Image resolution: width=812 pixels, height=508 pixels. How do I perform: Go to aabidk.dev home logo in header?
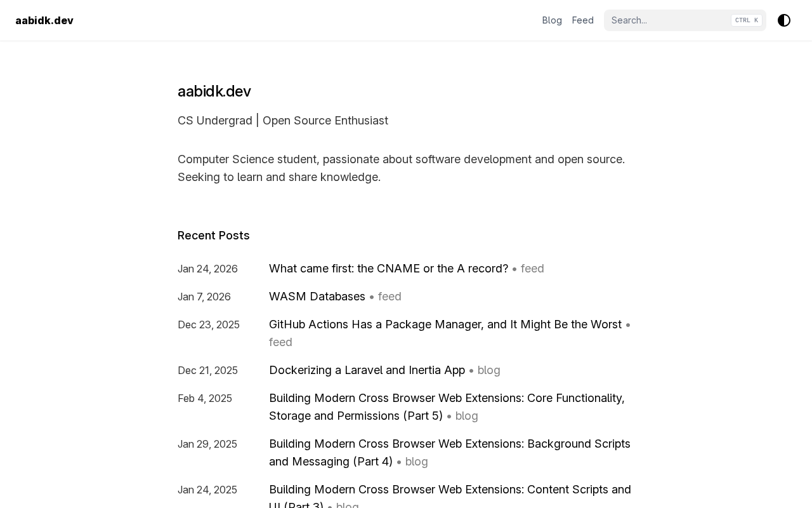click(44, 20)
